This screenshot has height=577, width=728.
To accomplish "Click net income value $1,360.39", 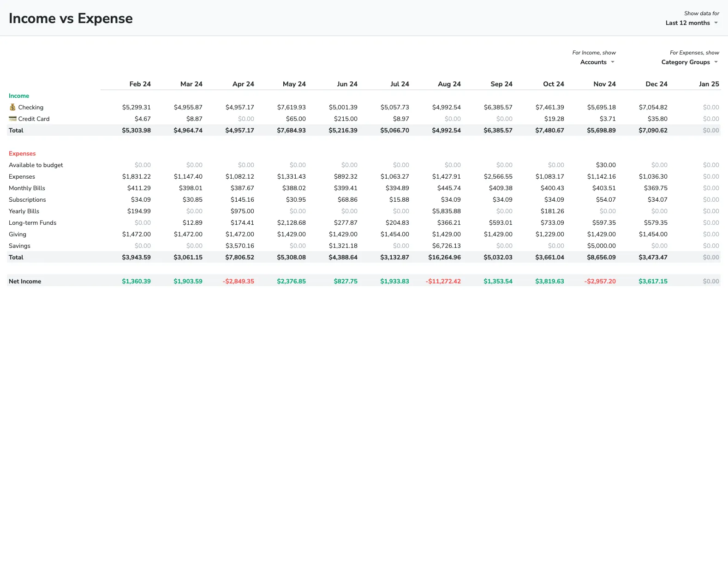I will pos(137,282).
